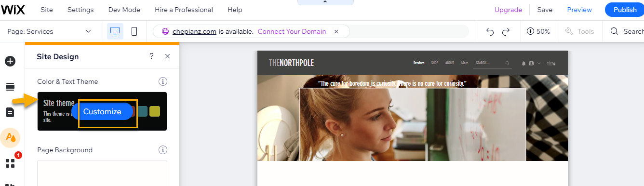Viewport: 644px width, 186px height.
Task: Open the Dev Mode menu
Action: click(124, 10)
